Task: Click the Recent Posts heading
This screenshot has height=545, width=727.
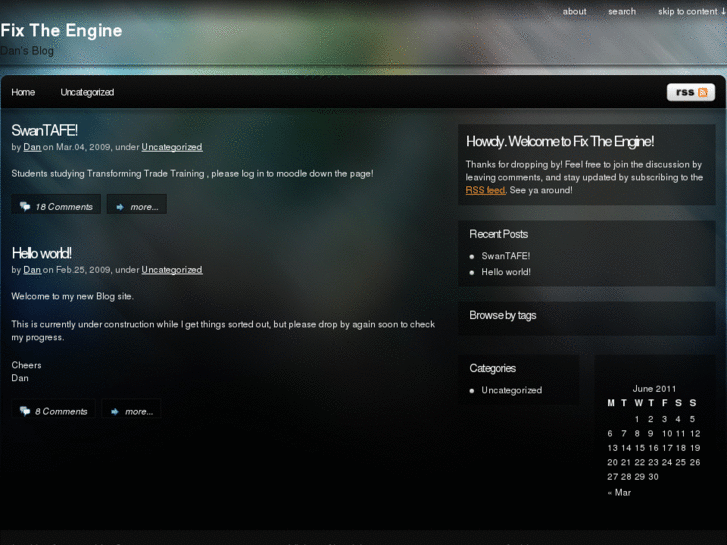Action: click(x=498, y=234)
